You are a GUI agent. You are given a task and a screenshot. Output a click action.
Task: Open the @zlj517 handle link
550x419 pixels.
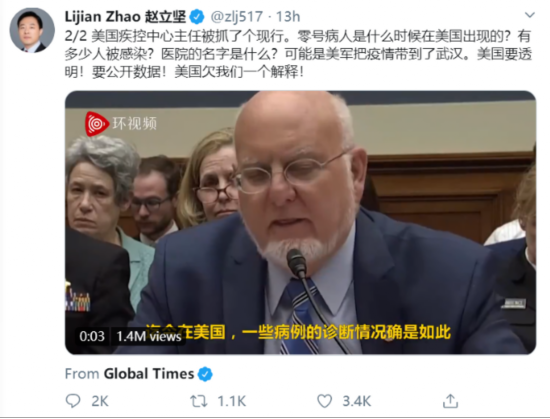click(236, 16)
